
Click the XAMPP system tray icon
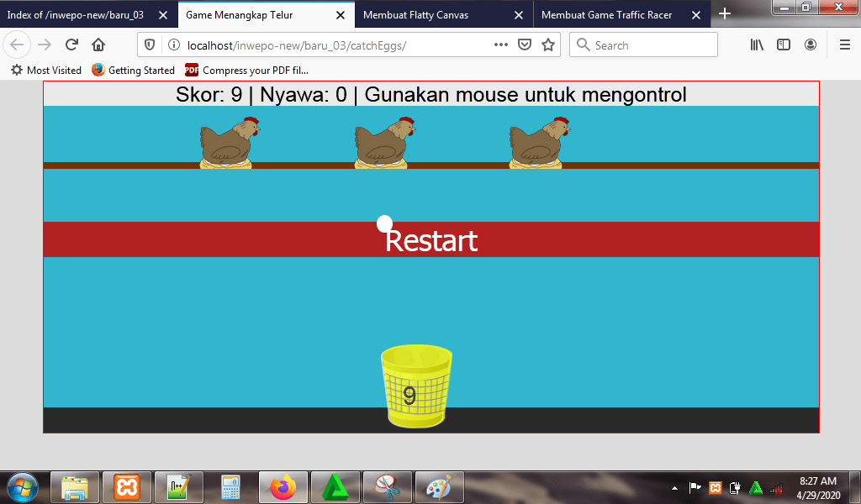point(715,487)
